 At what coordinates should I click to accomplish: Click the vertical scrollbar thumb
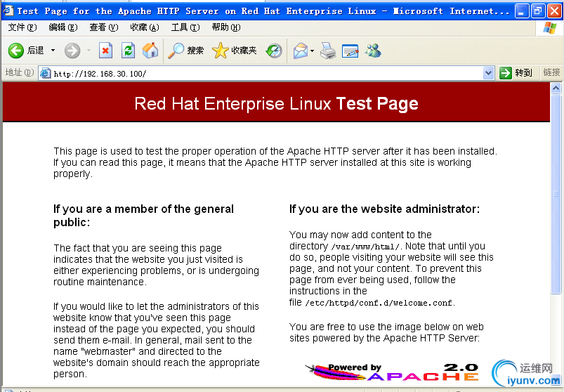coord(556,194)
